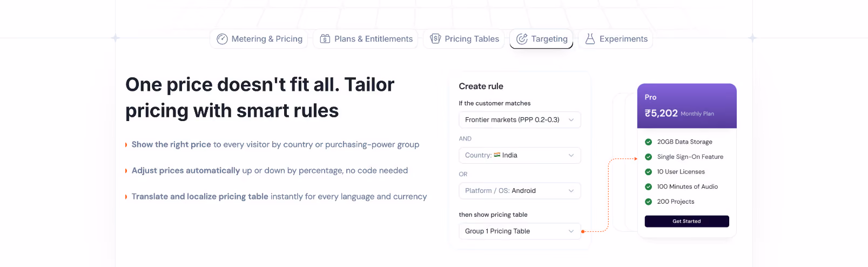Click the ₹5,202 price text
The height and width of the screenshot is (267, 868).
pos(661,113)
